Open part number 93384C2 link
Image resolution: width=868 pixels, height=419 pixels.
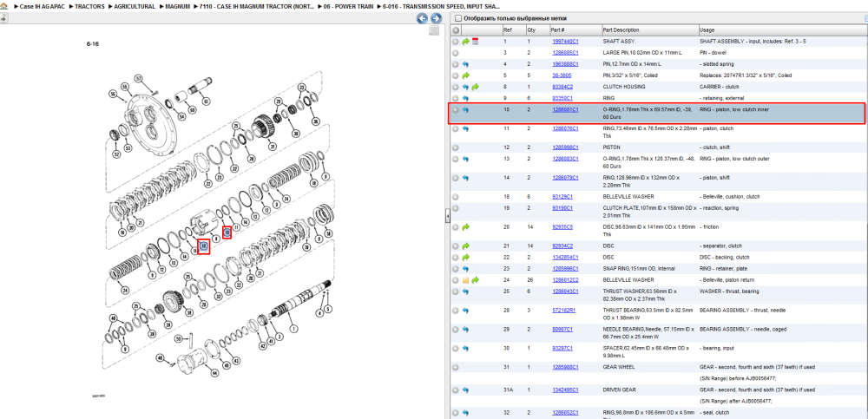(562, 87)
